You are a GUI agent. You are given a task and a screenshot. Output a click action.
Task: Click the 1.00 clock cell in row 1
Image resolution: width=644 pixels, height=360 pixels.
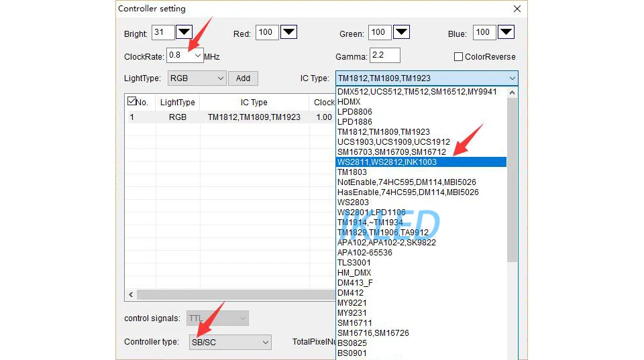point(323,117)
